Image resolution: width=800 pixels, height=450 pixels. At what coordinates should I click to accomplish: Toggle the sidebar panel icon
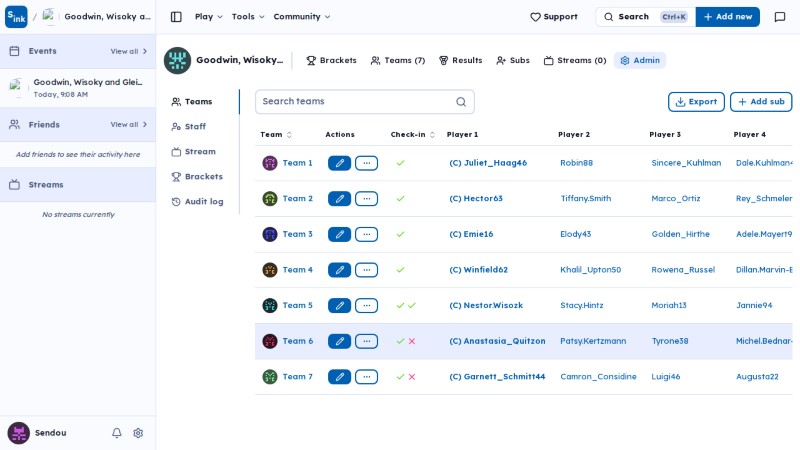[x=176, y=17]
